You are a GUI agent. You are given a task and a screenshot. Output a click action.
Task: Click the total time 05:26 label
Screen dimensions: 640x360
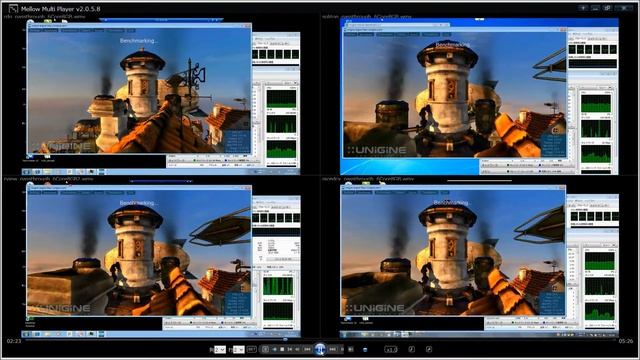tap(626, 341)
